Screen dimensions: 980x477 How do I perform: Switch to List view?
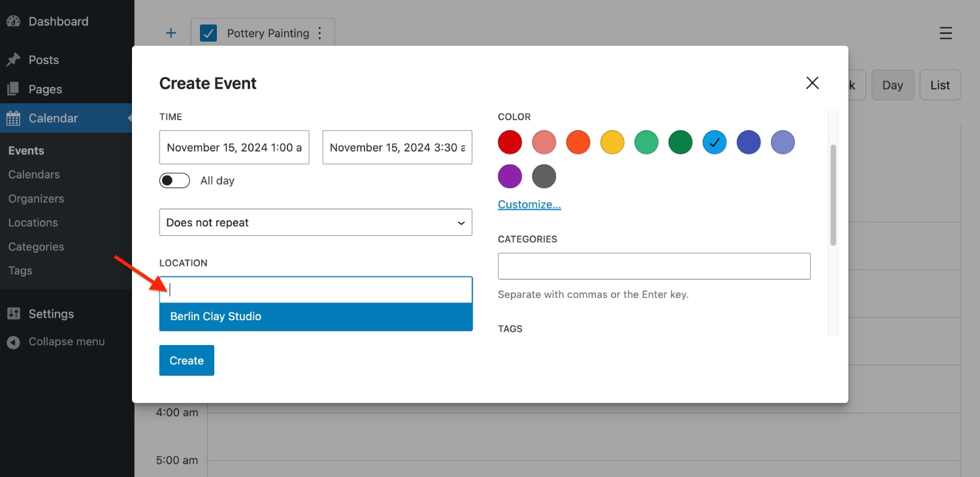(940, 85)
